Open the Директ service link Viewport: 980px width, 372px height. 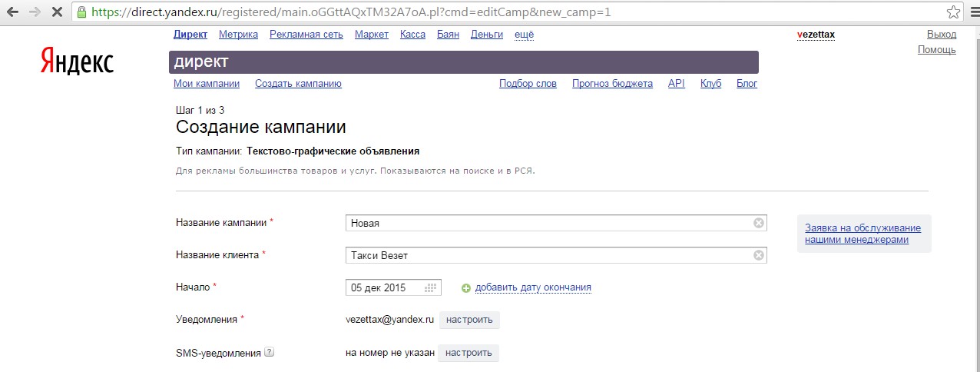(190, 35)
